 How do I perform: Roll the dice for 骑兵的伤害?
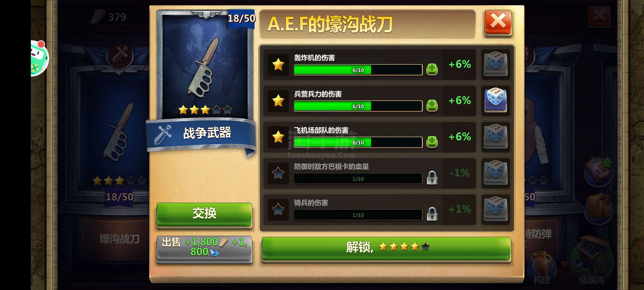[x=495, y=209]
